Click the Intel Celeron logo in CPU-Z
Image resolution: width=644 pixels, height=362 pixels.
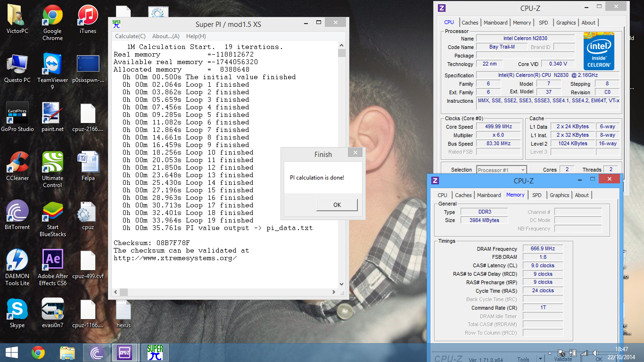(x=599, y=51)
